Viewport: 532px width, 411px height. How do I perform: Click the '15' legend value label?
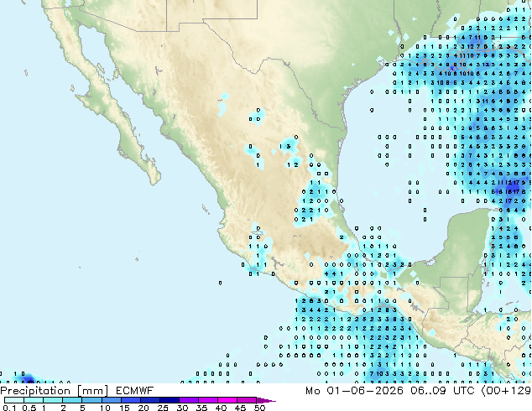coord(124,408)
